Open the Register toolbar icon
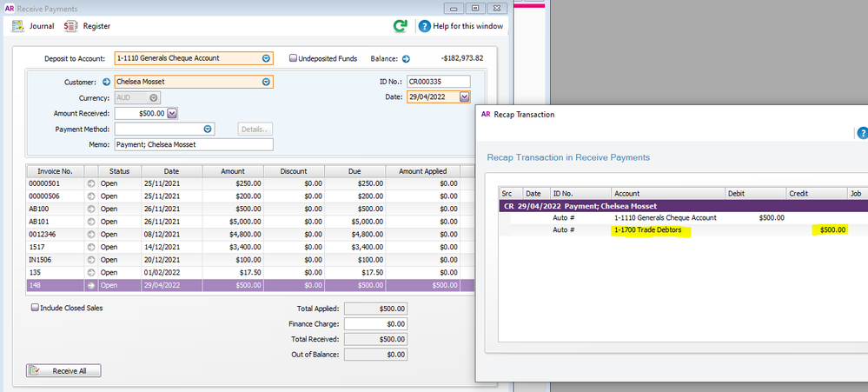 (x=71, y=26)
